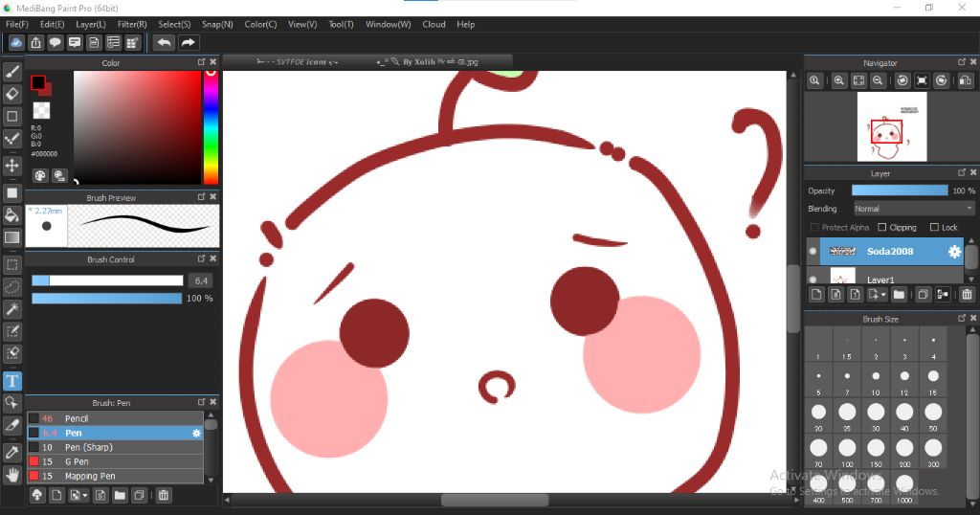Screen dimensions: 980x515
Task: Toggle G Pen red color square
Action: point(33,461)
